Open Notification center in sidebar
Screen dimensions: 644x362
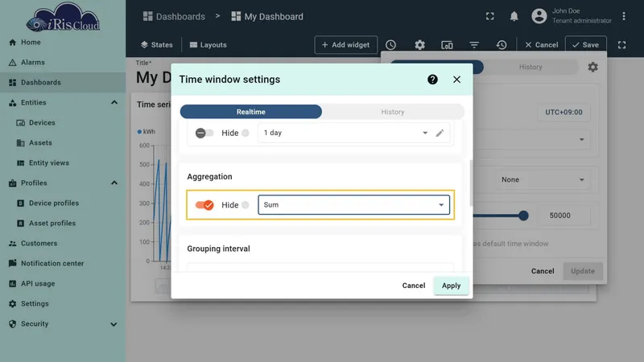click(x=63, y=264)
